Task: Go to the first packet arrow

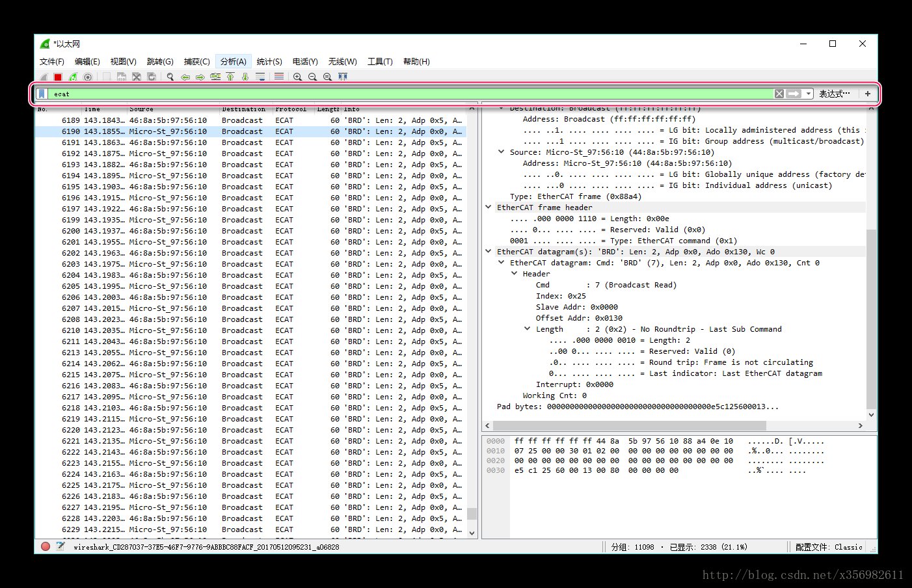Action: point(230,77)
